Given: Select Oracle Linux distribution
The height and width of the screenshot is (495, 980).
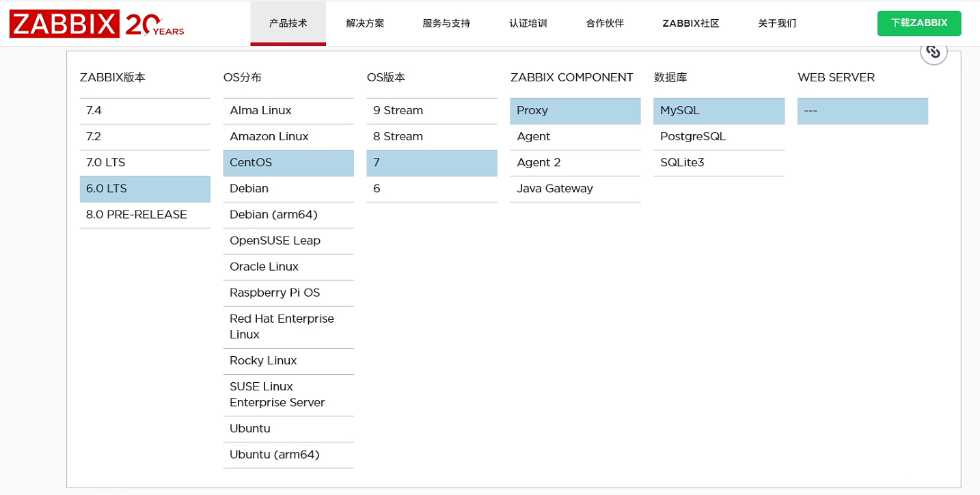Looking at the screenshot, I should click(288, 267).
